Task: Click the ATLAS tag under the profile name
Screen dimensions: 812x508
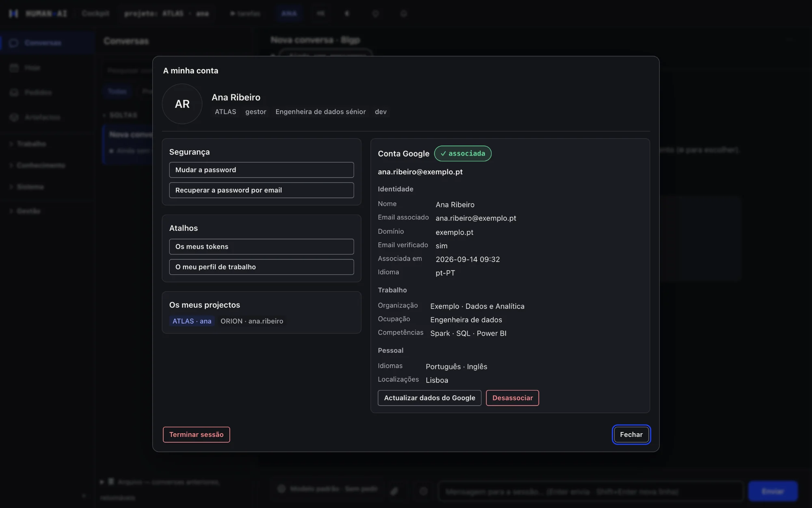Action: (225, 112)
